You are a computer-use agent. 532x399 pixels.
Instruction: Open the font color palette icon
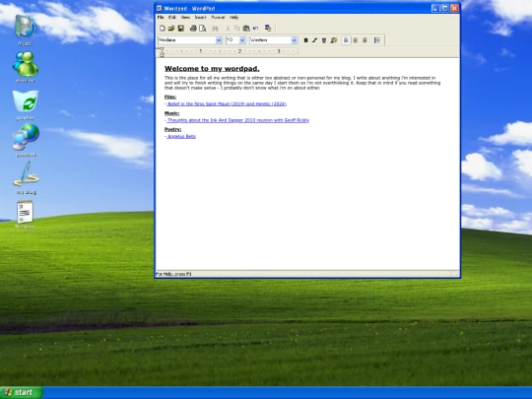coord(334,40)
